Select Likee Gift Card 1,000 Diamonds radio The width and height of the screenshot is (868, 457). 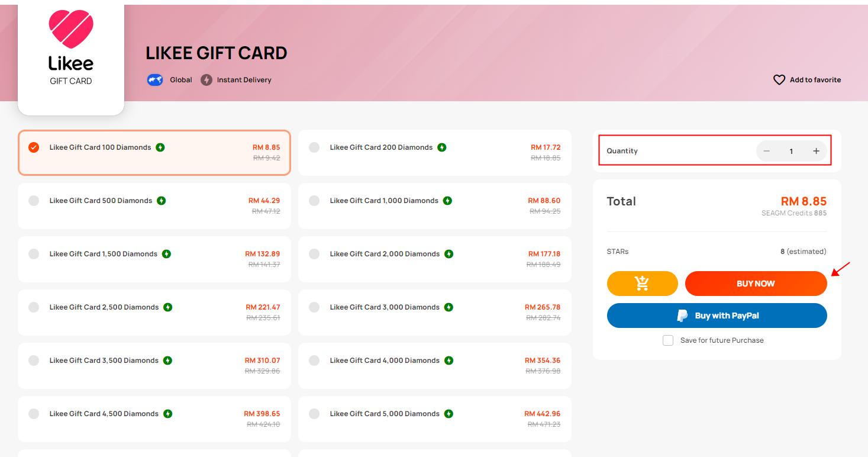pyautogui.click(x=314, y=201)
